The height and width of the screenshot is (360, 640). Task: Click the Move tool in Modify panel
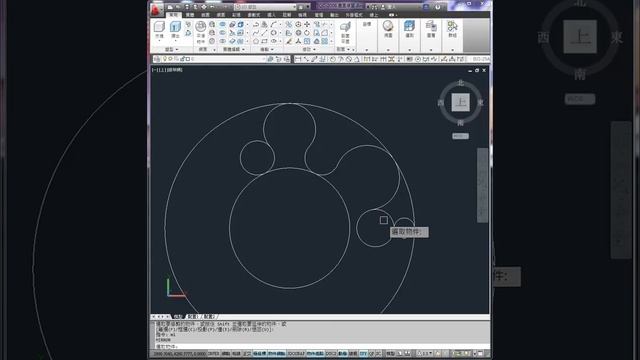tap(307, 24)
